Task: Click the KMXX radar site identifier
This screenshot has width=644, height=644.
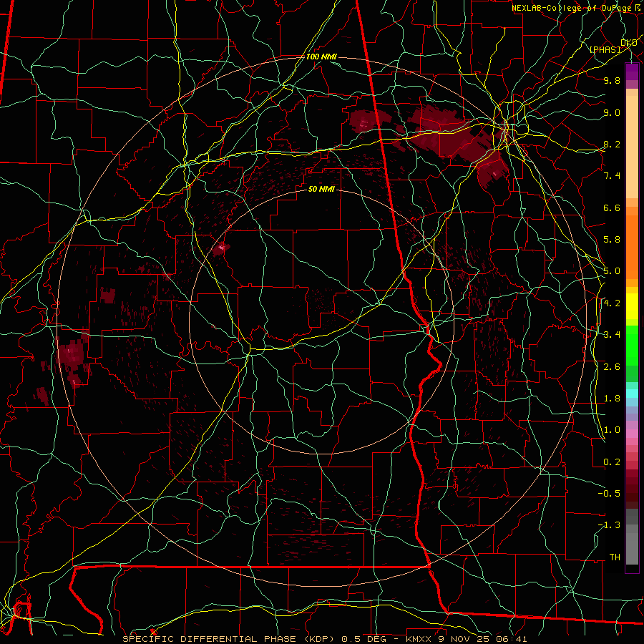Action: (418, 639)
